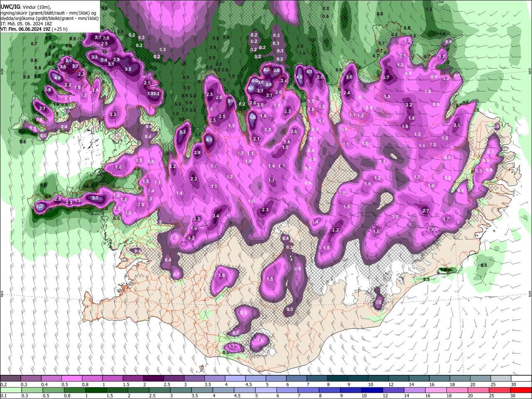This screenshot has height=399, width=532.
Task: Click the gray-purple 0.2 snow scale swatch
Action: (10, 379)
